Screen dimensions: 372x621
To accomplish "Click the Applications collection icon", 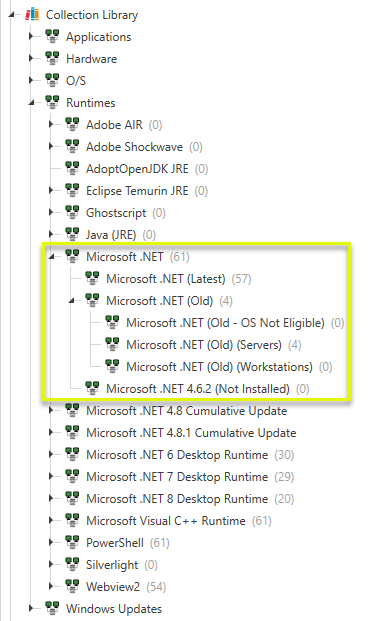I will (x=52, y=36).
